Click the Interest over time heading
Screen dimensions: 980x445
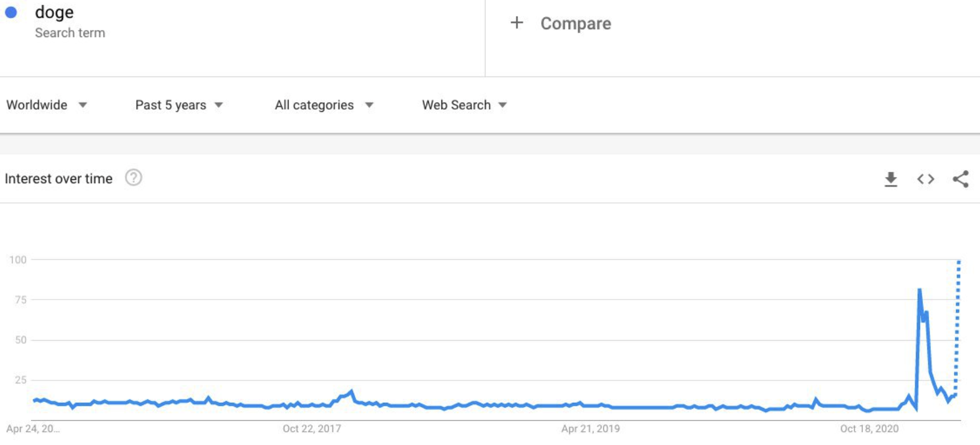[x=59, y=179]
